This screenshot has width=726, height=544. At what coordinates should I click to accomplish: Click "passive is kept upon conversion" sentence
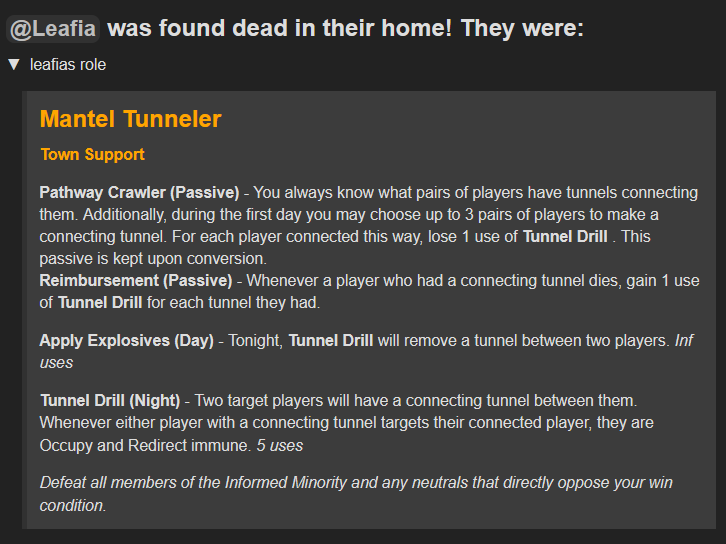tap(153, 259)
